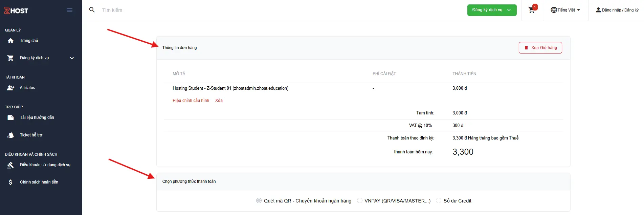
Task: Click the Thông tin đơn hàng heading
Action: pyautogui.click(x=179, y=48)
